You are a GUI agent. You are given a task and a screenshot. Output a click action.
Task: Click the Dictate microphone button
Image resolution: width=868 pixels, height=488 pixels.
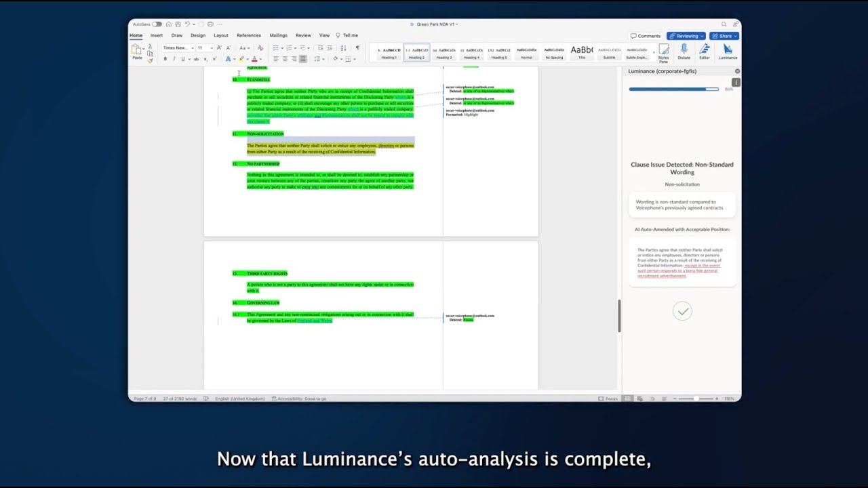[x=684, y=52]
